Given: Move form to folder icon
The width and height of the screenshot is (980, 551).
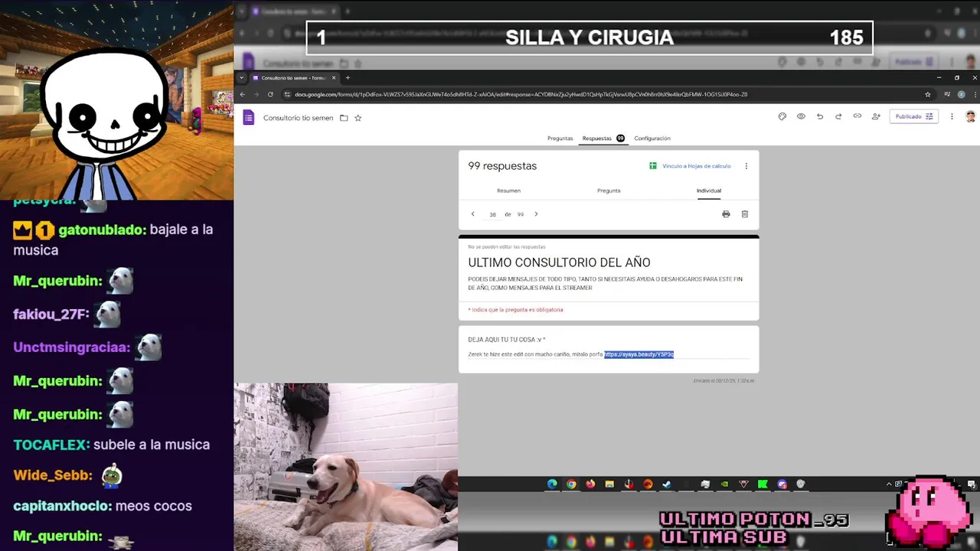Looking at the screenshot, I should pos(344,118).
